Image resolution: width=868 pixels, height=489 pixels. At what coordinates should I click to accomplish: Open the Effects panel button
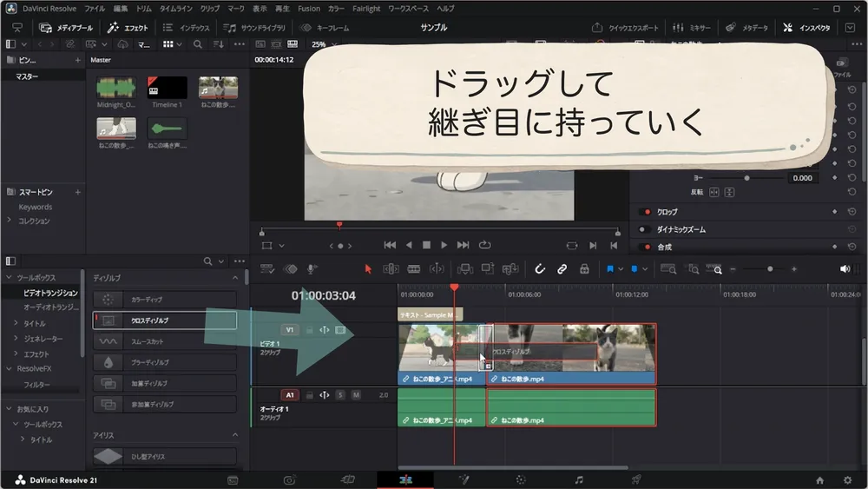128,28
